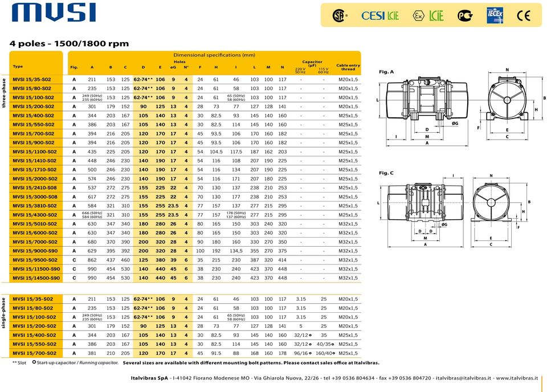The image size is (547, 392).
Task: Click the '862' A-dimension cell
Action: pos(92,260)
